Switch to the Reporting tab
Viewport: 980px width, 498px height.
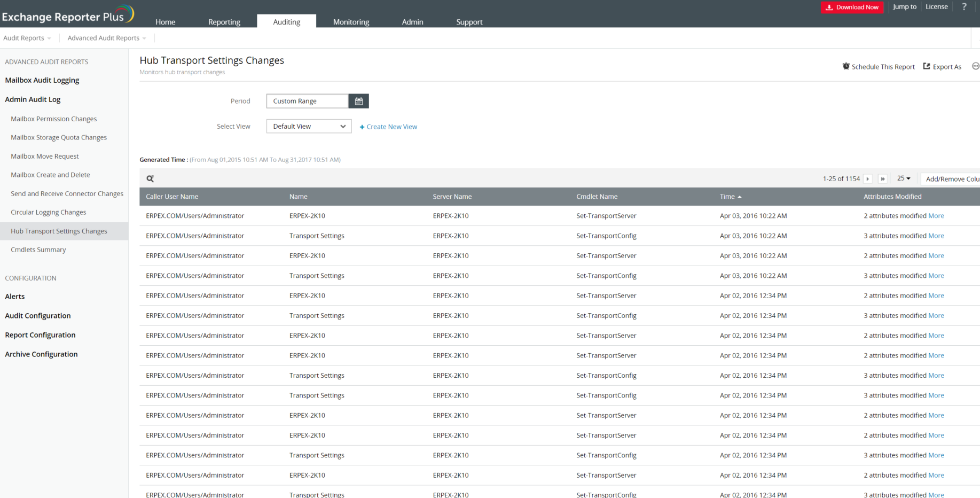click(224, 22)
